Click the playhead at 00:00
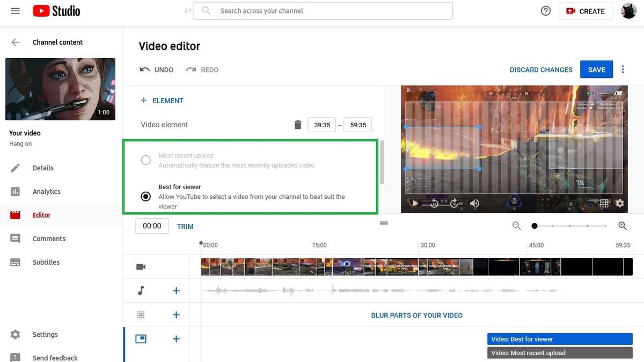 (x=201, y=244)
